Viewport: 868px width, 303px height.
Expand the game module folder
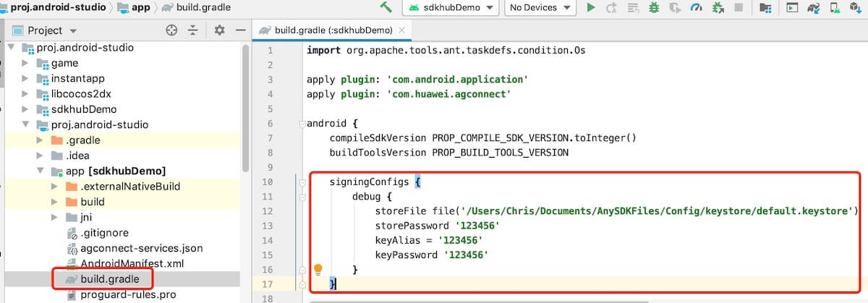coord(25,63)
